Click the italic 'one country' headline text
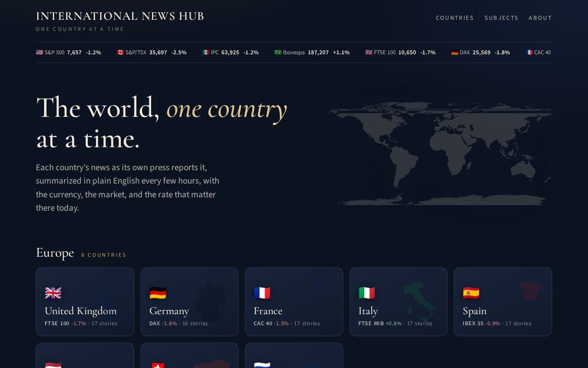The width and height of the screenshot is (588, 368). point(227,109)
